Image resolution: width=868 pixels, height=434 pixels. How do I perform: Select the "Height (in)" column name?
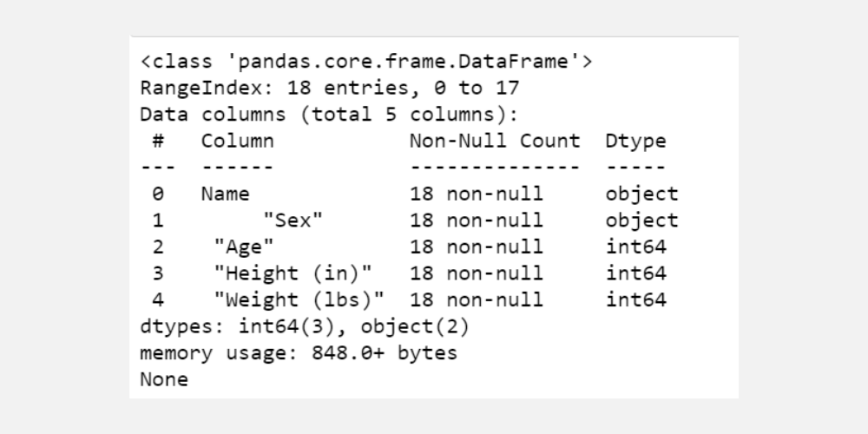[x=293, y=273]
